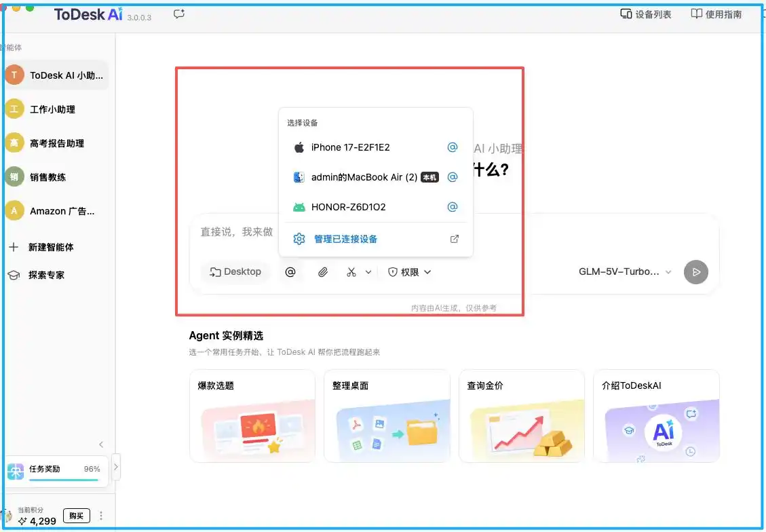Viewport: 766px width, 532px height.
Task: Click the @ icon beside admin的MacBook Air
Action: (x=453, y=177)
